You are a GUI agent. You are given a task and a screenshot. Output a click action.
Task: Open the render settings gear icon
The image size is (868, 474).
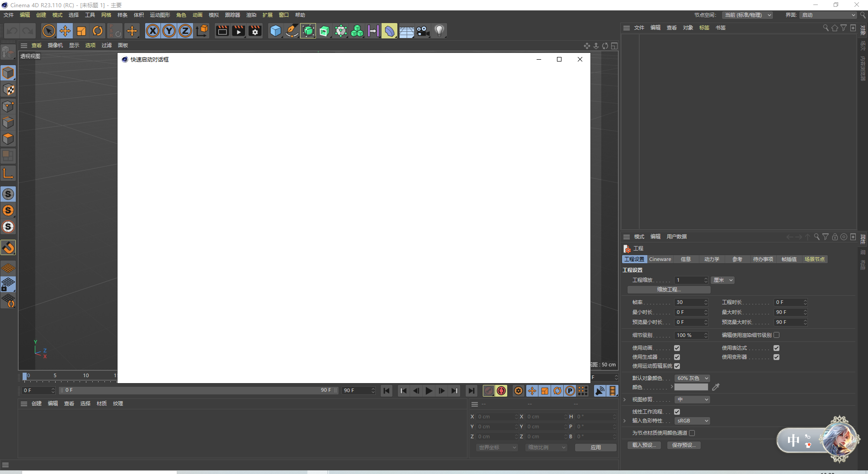coord(255,31)
